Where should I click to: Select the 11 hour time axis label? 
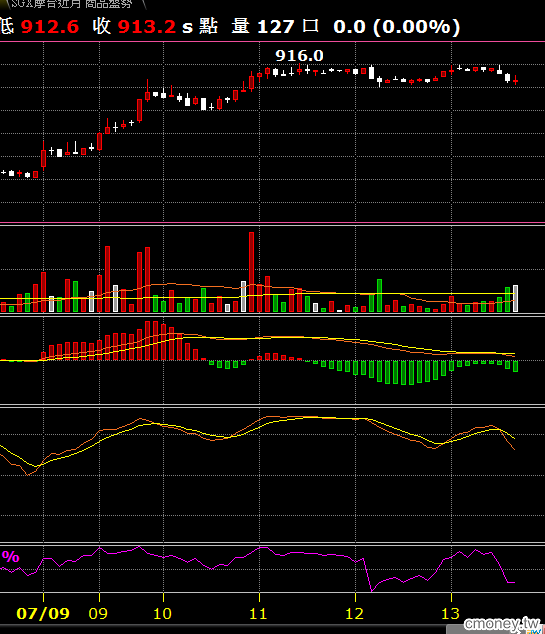point(258,613)
